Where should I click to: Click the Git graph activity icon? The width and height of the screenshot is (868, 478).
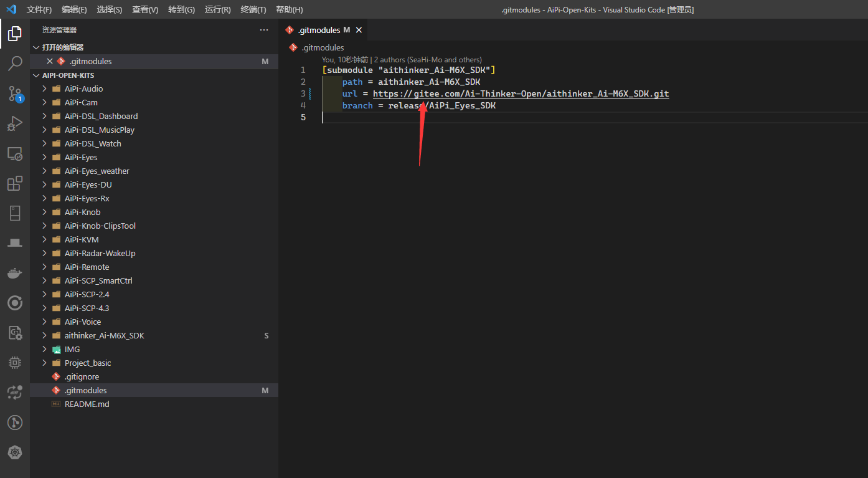(x=15, y=423)
